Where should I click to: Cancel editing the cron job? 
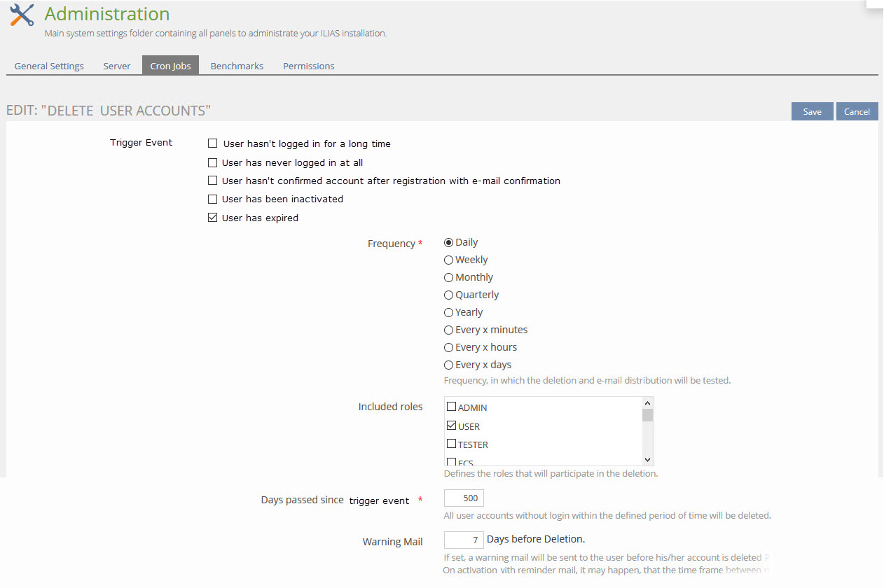(857, 112)
